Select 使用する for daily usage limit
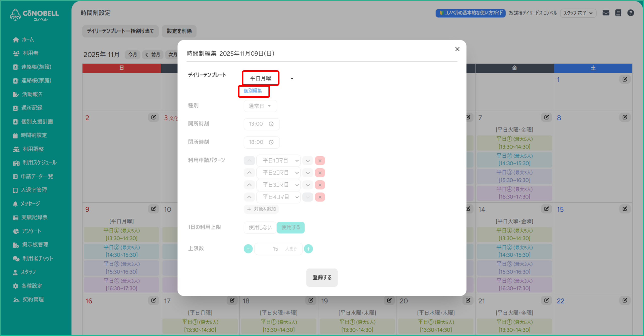644x336 pixels. point(291,227)
